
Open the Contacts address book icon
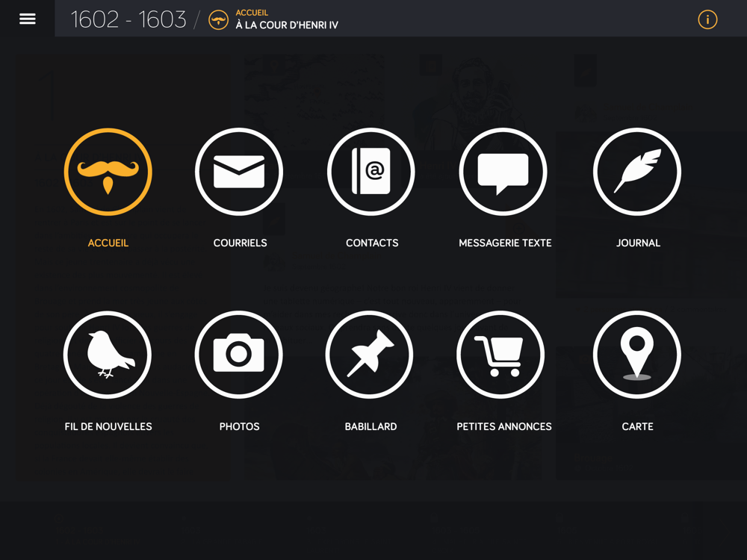pos(371,172)
